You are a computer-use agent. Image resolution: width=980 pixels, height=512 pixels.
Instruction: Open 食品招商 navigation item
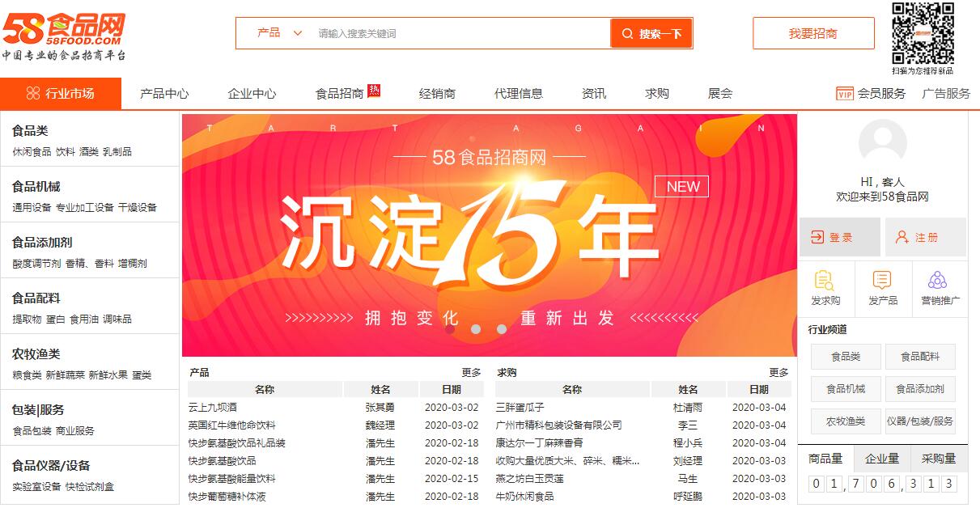339,94
